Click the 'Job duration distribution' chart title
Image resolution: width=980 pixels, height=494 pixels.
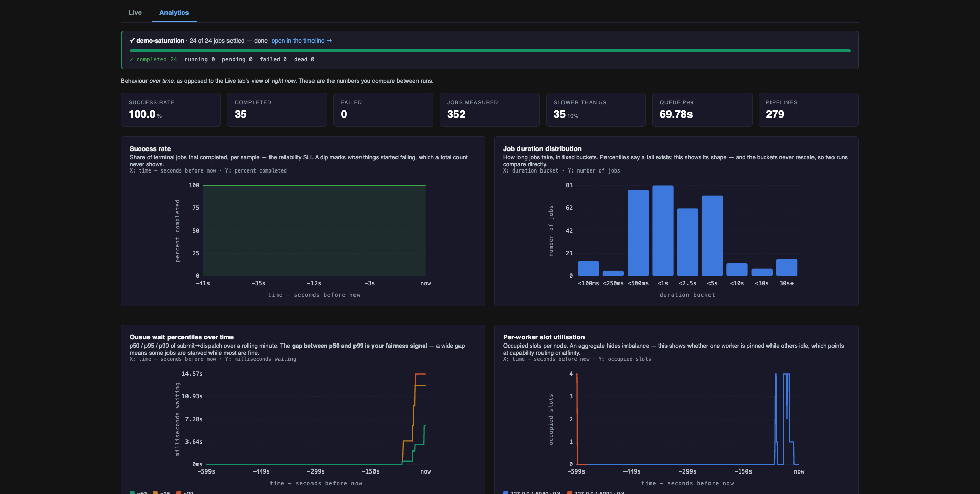click(543, 149)
